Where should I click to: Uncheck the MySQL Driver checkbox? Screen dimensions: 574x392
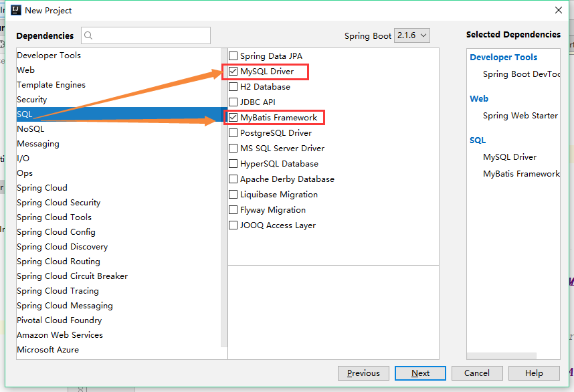pos(233,72)
